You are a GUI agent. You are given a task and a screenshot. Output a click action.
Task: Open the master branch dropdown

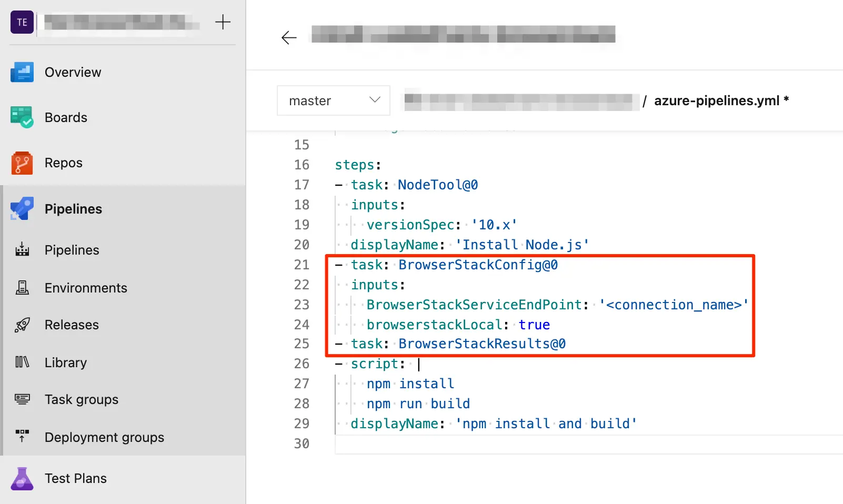coord(333,100)
